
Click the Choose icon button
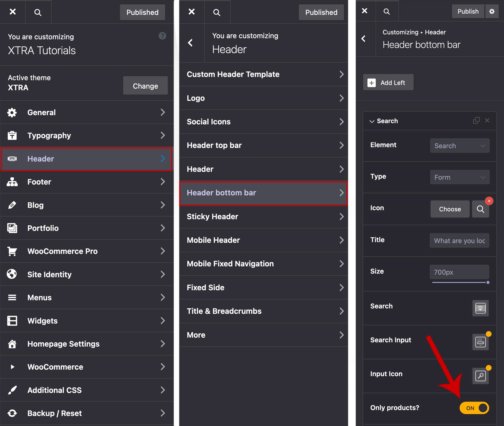tap(450, 209)
